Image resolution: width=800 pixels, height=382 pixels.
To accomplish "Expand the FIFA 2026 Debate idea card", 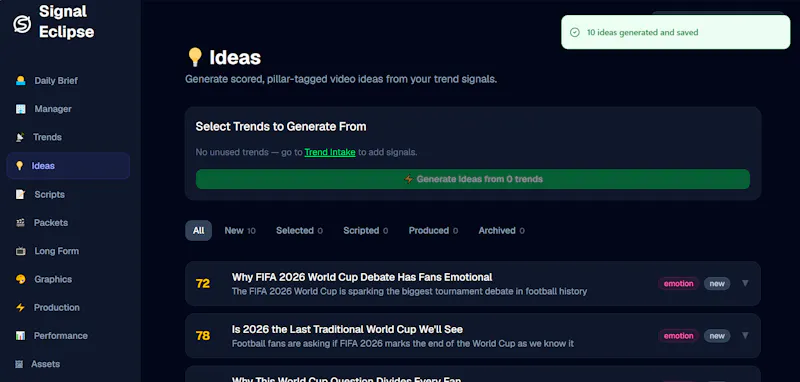I will [x=745, y=283].
